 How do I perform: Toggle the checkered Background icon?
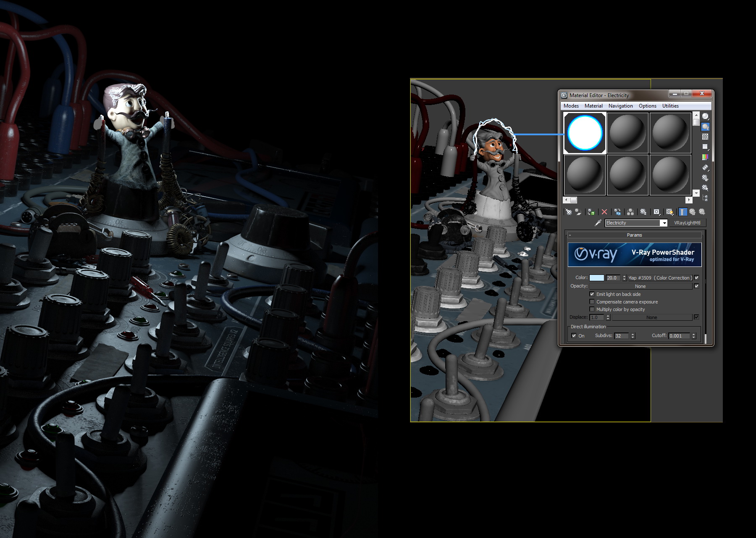[x=705, y=137]
